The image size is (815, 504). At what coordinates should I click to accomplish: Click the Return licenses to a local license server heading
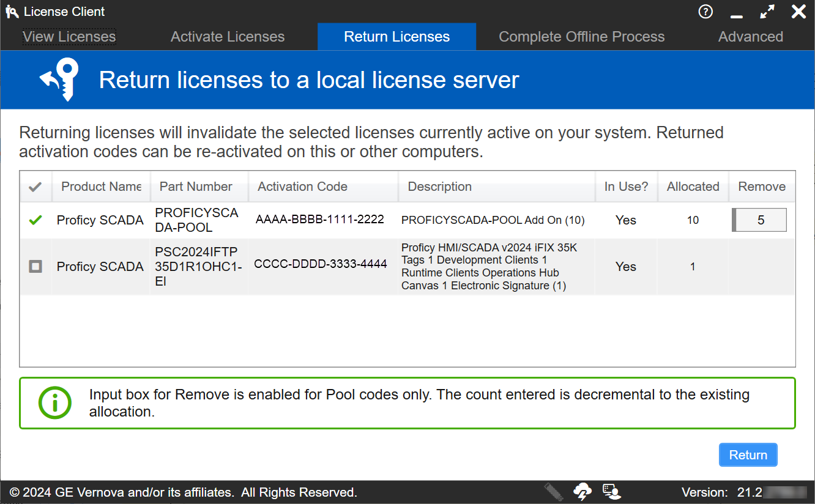pyautogui.click(x=309, y=80)
